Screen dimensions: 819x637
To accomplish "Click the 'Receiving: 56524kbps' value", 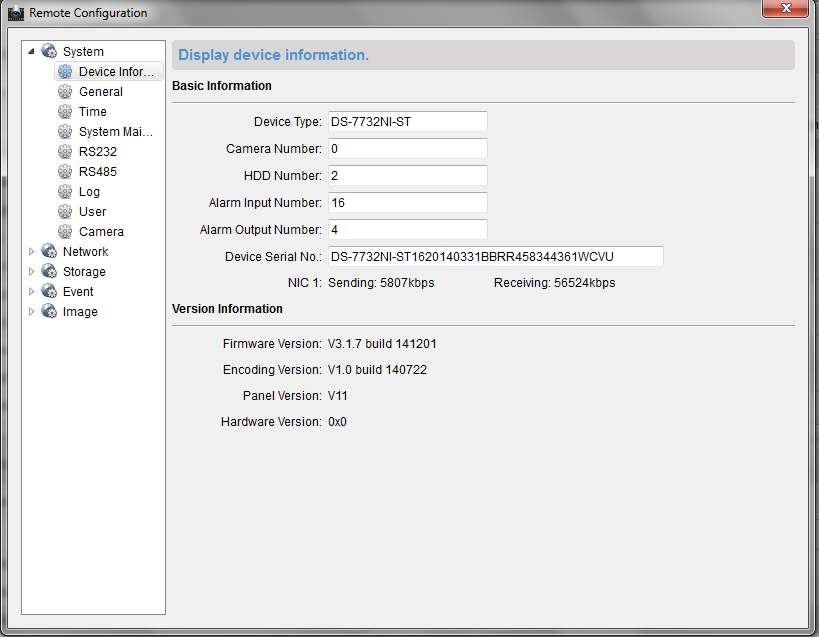I will tap(555, 283).
